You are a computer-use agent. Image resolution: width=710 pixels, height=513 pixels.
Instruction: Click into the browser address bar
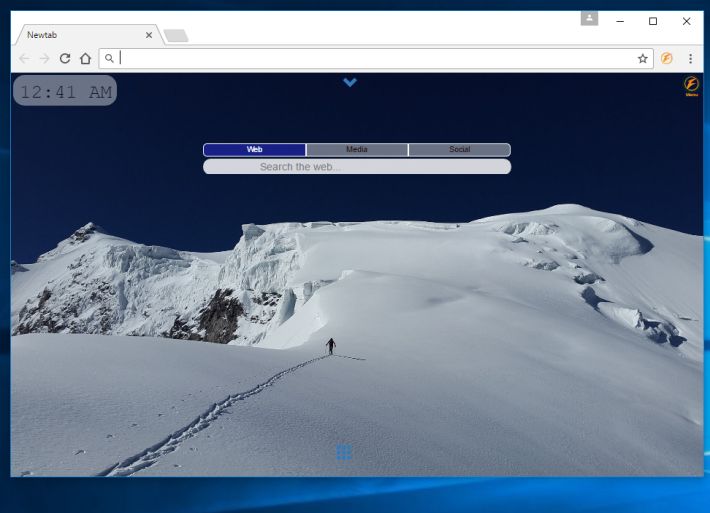376,58
